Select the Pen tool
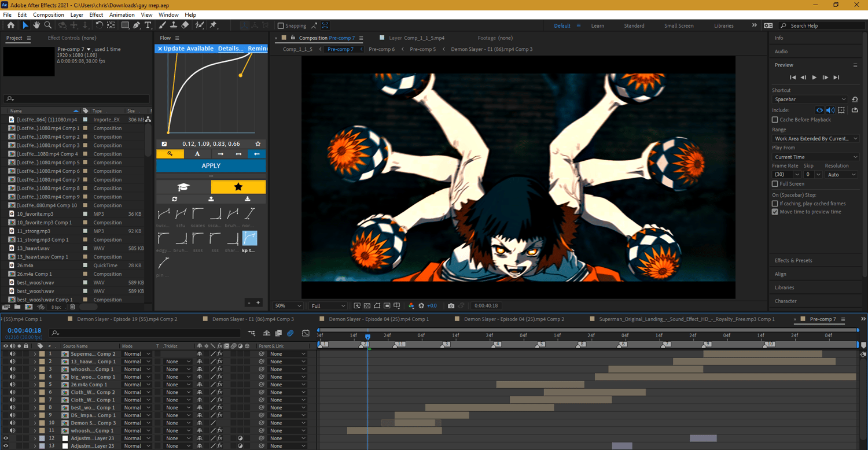 137,25
